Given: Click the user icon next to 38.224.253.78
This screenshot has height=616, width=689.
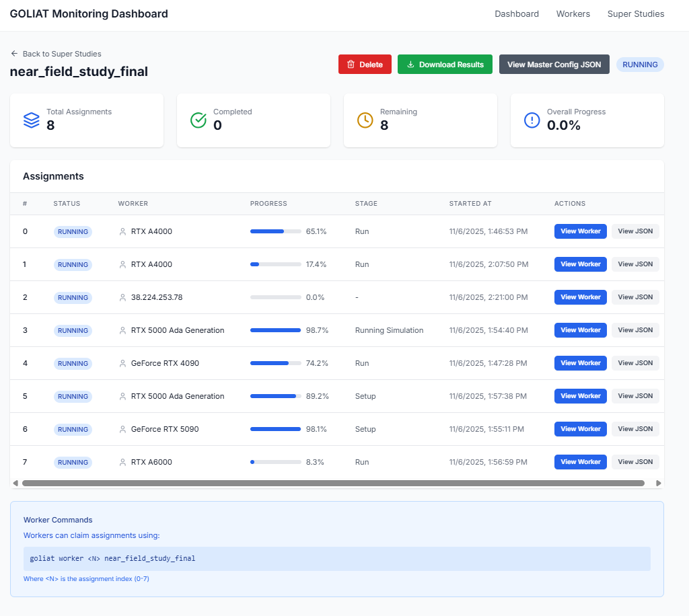Looking at the screenshot, I should tap(122, 297).
